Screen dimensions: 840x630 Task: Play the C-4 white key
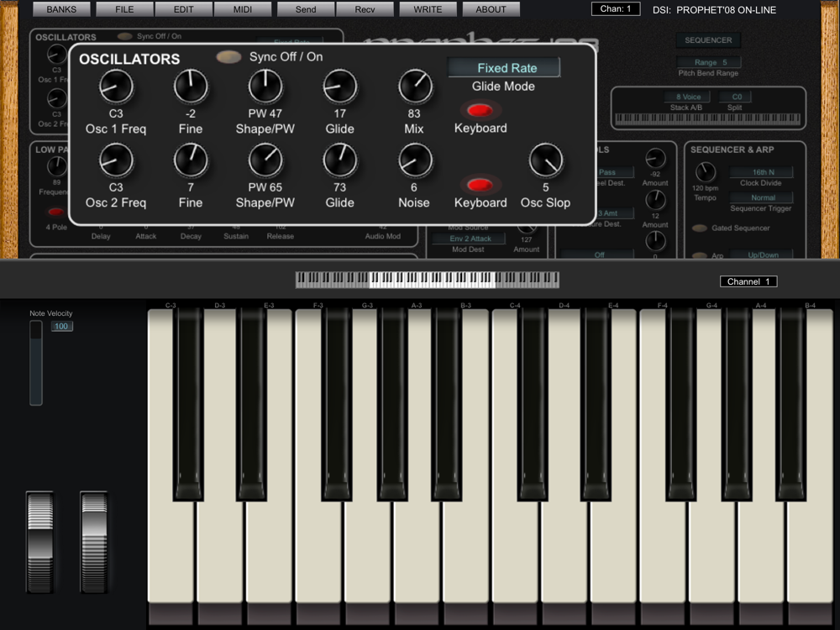(x=516, y=552)
